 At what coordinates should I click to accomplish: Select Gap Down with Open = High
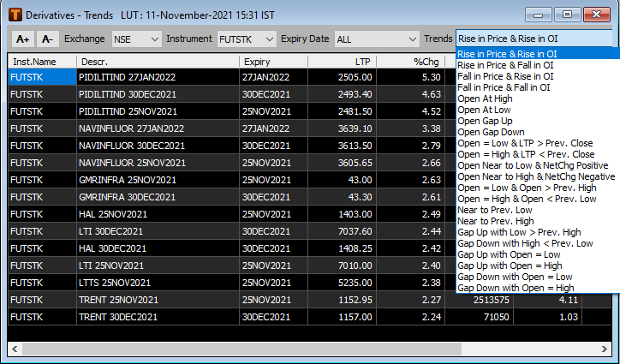coord(538,288)
